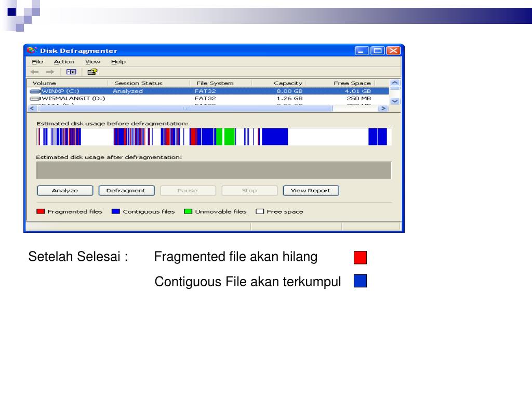
Task: Click the 4.01 GB free space cell
Action: pos(358,91)
